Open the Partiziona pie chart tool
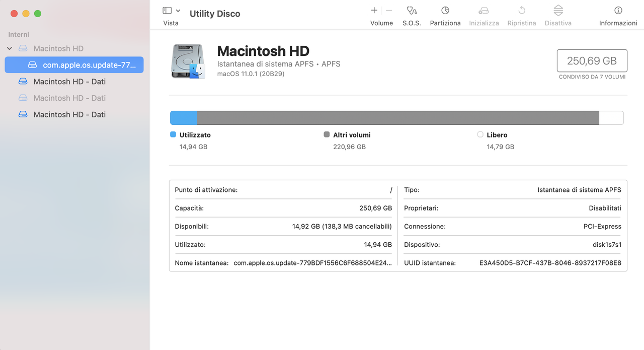This screenshot has width=644, height=350. (445, 10)
